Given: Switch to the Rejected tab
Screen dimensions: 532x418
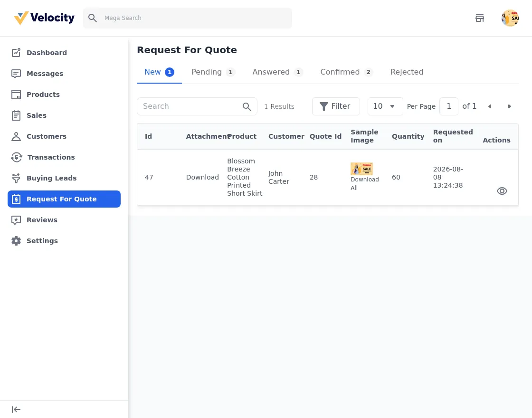Looking at the screenshot, I should 407,72.
